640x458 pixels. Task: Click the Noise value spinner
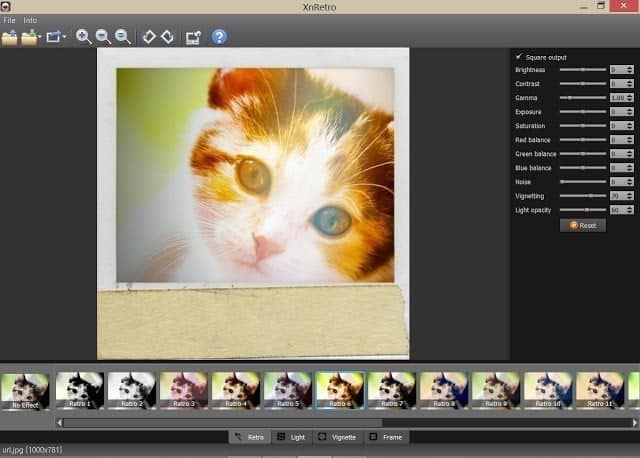622,182
